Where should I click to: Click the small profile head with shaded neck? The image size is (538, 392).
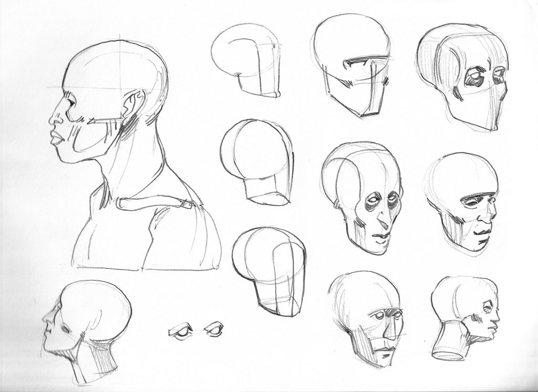click(x=87, y=332)
